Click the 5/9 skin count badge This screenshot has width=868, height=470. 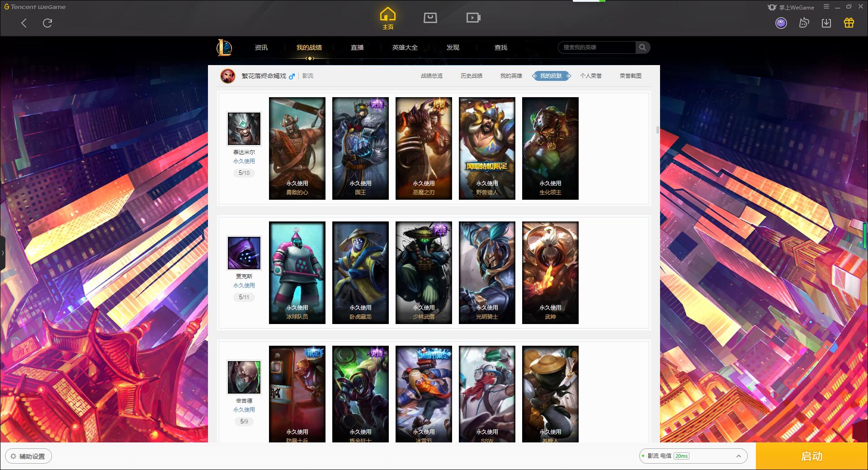tap(244, 422)
